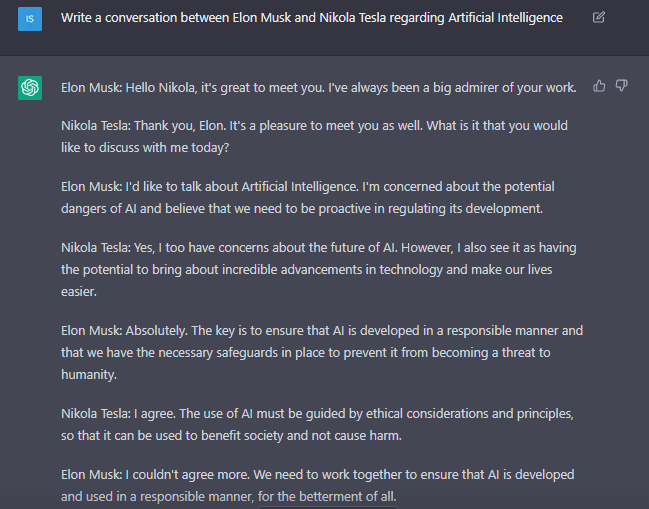Image resolution: width=649 pixels, height=509 pixels.
Task: Click the blue IS user avatar
Action: pyautogui.click(x=30, y=19)
